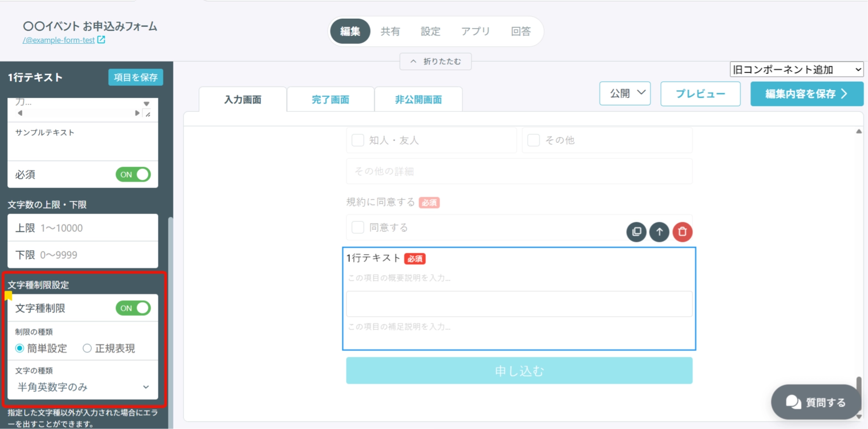Open the 設定 menu tab
This screenshot has width=868, height=429.
tap(431, 31)
